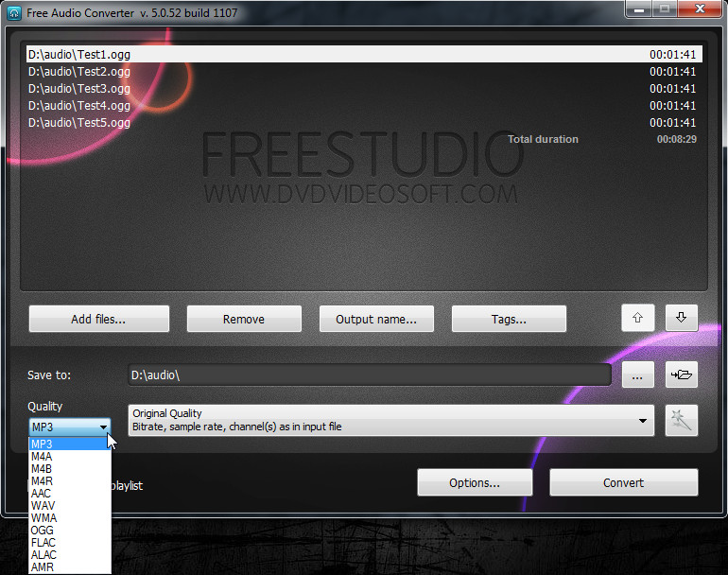Click the Free Audio Converter title bar icon
Image resolution: width=728 pixels, height=575 pixels.
[14, 12]
